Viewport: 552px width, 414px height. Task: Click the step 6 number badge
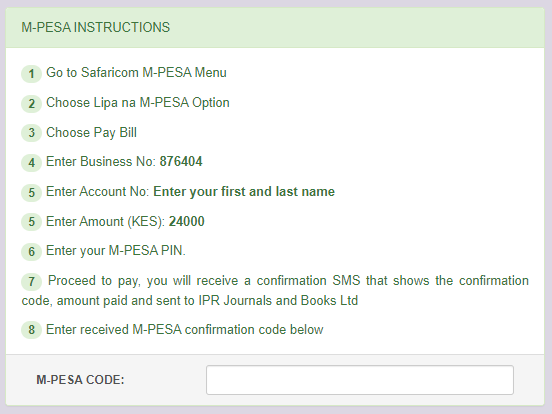coord(31,252)
